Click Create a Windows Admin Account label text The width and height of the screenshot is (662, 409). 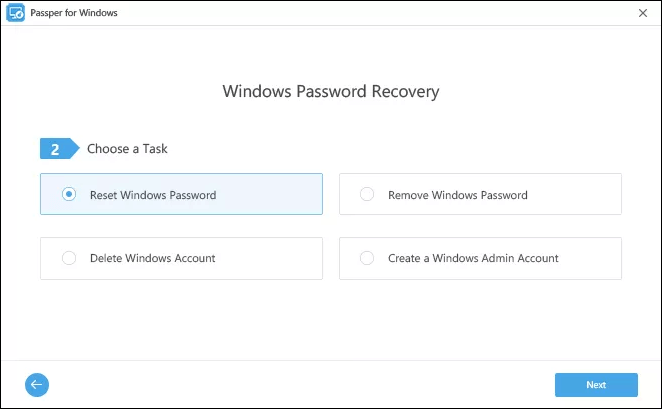click(473, 258)
